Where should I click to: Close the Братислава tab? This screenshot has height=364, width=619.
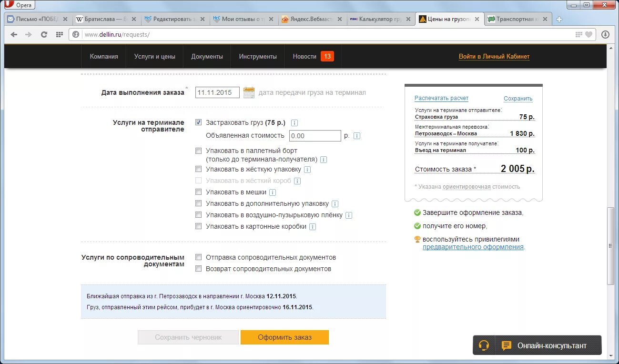pyautogui.click(x=134, y=20)
